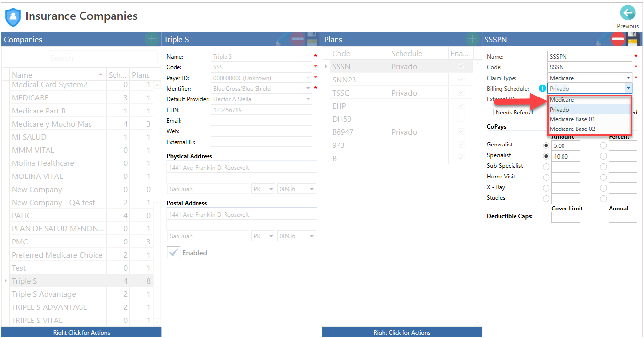The width and height of the screenshot is (644, 338).
Task: Toggle the company Enabled checkbox
Action: tap(174, 252)
